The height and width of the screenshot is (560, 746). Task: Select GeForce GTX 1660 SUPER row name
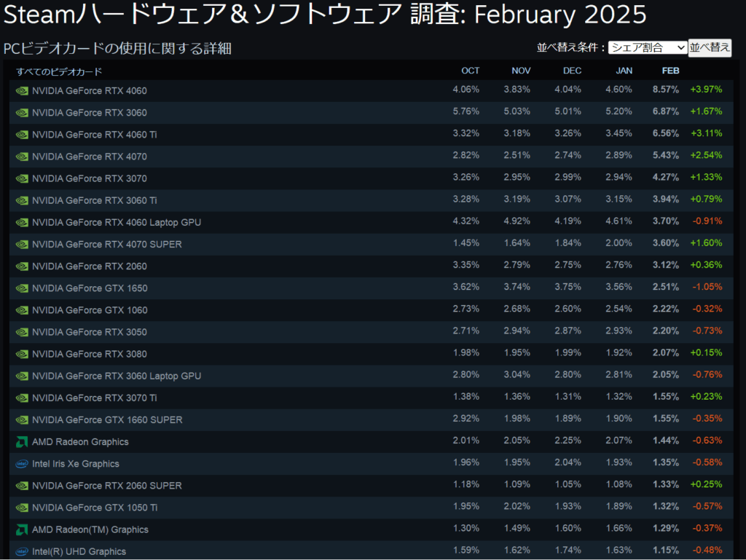pos(107,419)
